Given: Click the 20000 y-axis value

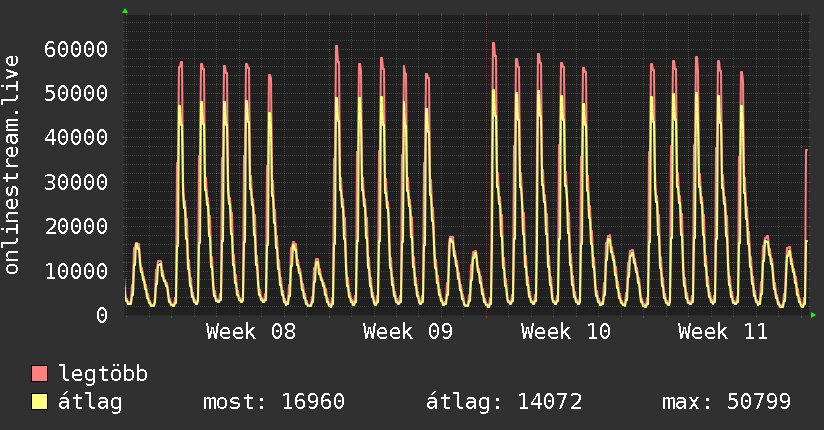Looking at the screenshot, I should [76, 227].
